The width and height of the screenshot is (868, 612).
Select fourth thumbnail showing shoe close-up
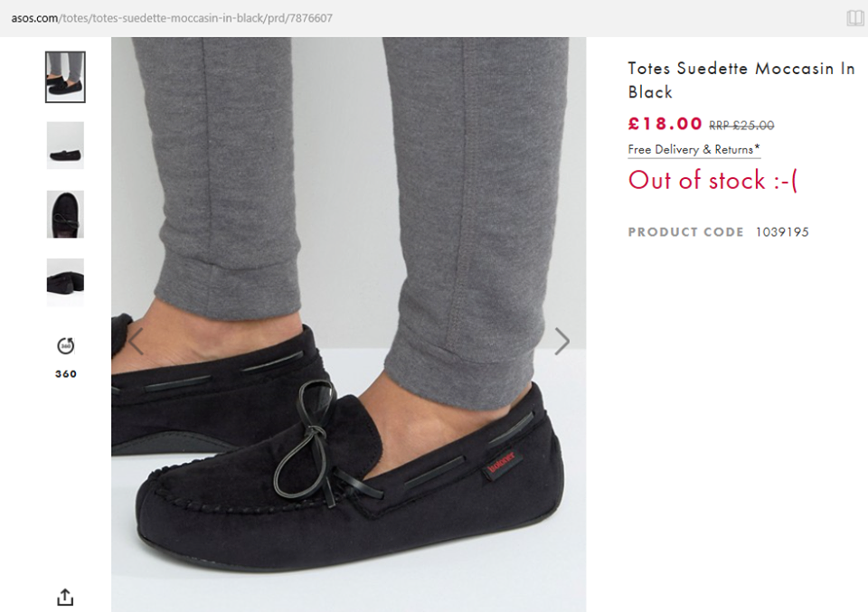tap(65, 282)
